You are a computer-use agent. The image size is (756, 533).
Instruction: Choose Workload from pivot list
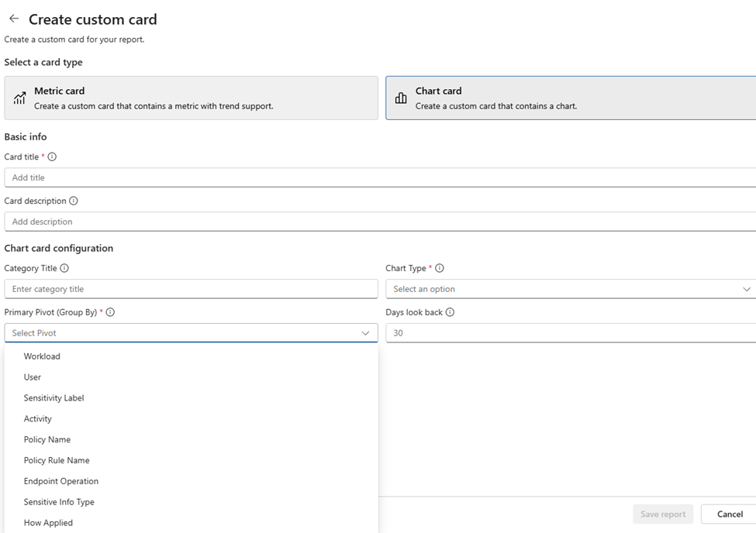pos(42,356)
